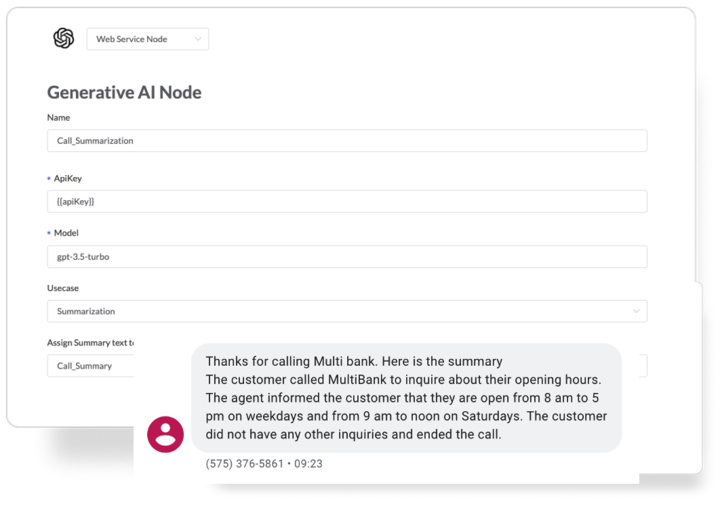Viewport: 720px width, 513px height.
Task: Click the Generative AI Node heading
Action: pos(124,93)
